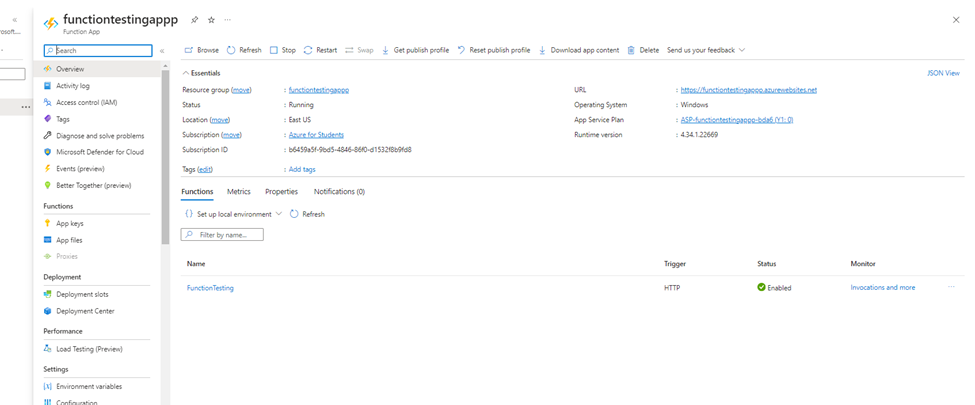This screenshot has height=405, width=975.
Task: Click move link next to Location
Action: click(219, 120)
